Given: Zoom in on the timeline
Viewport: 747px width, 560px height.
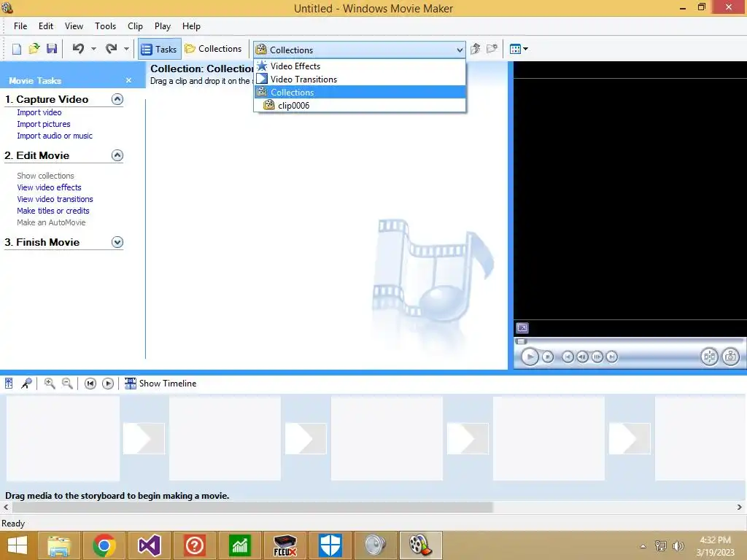Looking at the screenshot, I should 49,384.
